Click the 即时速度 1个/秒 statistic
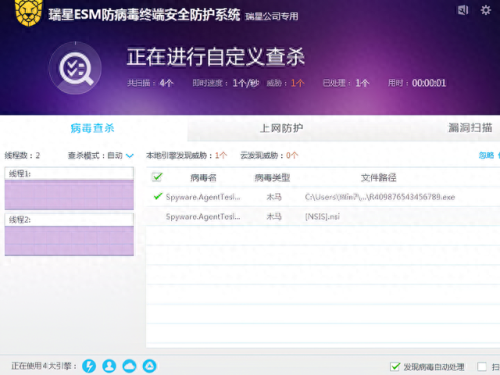The width and height of the screenshot is (500, 375). pos(226,83)
